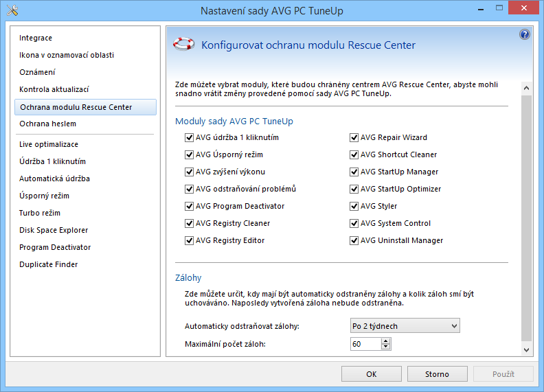Click the Maximální počet záloh number field
544x392 pixels.
365,344
